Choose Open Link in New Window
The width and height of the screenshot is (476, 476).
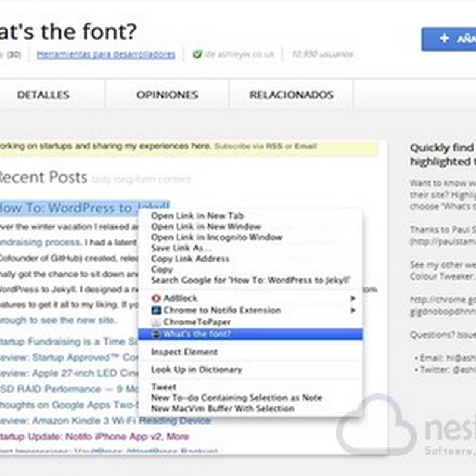pyautogui.click(x=250, y=227)
